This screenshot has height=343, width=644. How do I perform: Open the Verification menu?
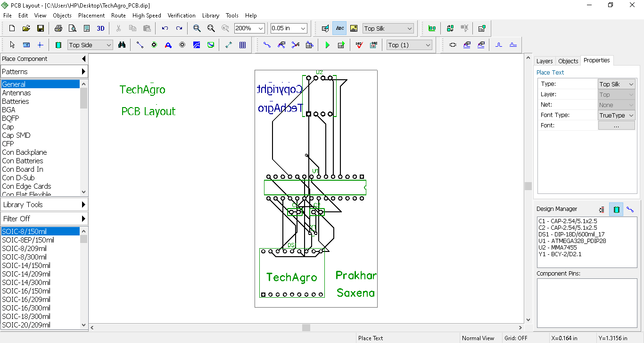tap(181, 15)
